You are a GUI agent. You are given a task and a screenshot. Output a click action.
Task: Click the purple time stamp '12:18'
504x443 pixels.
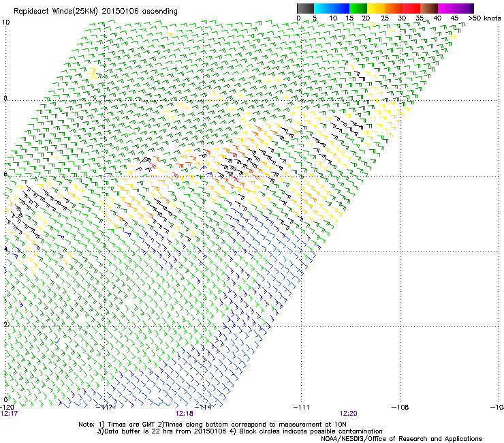[184, 414]
